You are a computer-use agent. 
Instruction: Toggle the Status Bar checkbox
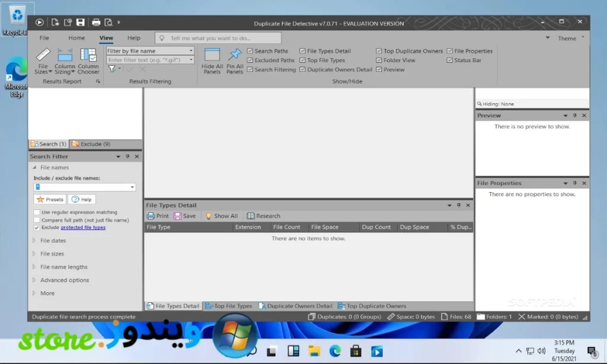click(450, 60)
